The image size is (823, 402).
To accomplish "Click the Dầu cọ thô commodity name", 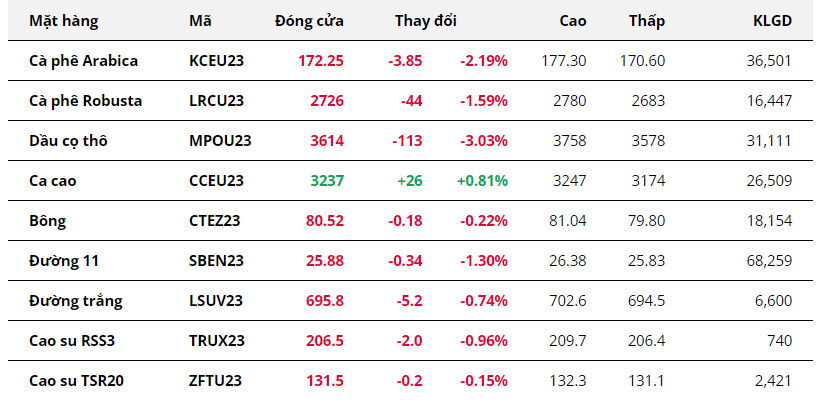I will pos(67,140).
